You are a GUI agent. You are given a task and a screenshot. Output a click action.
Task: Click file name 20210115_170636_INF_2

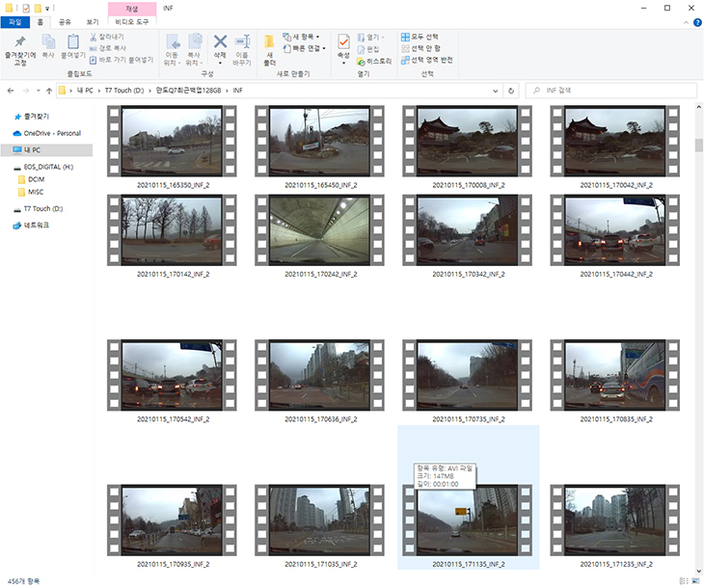[x=320, y=419]
